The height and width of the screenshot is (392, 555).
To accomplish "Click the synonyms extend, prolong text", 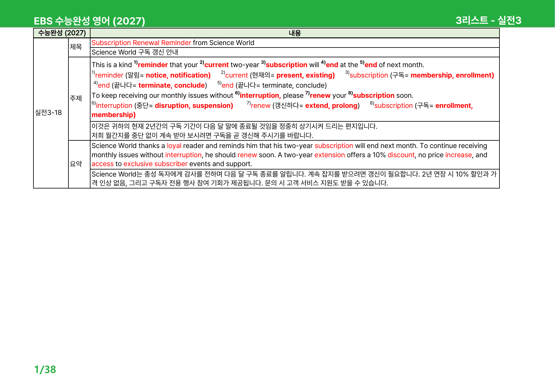I will (x=331, y=105).
